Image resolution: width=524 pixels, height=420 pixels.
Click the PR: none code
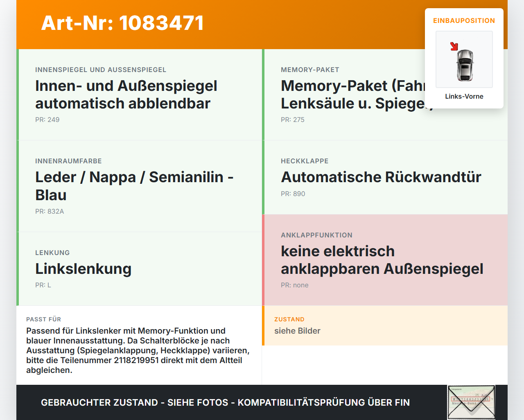click(x=295, y=285)
